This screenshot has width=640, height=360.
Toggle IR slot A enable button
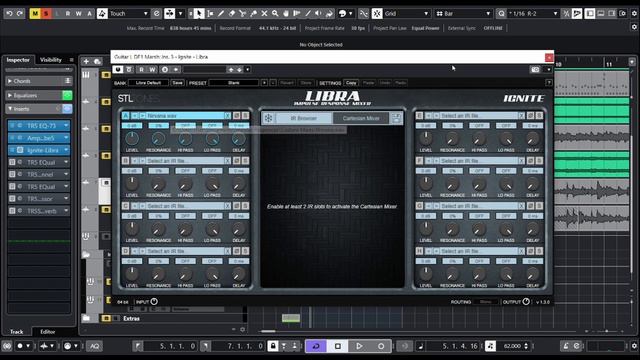pyautogui.click(x=125, y=116)
